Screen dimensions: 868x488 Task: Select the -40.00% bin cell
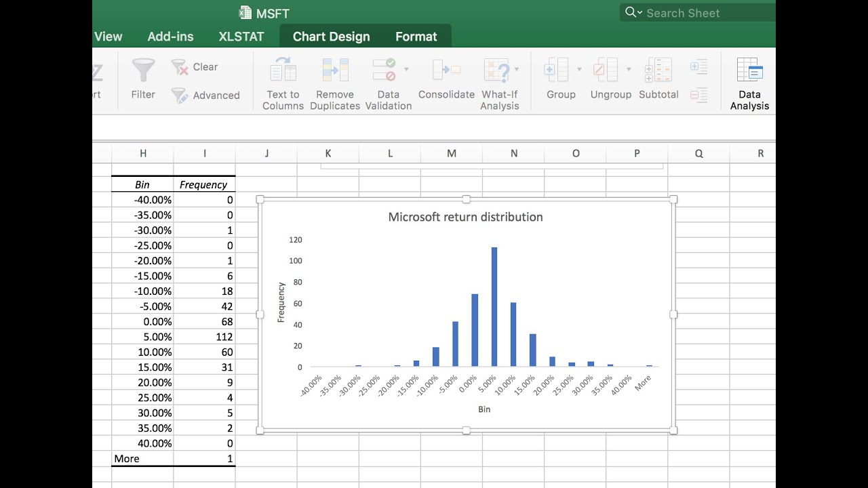[142, 200]
